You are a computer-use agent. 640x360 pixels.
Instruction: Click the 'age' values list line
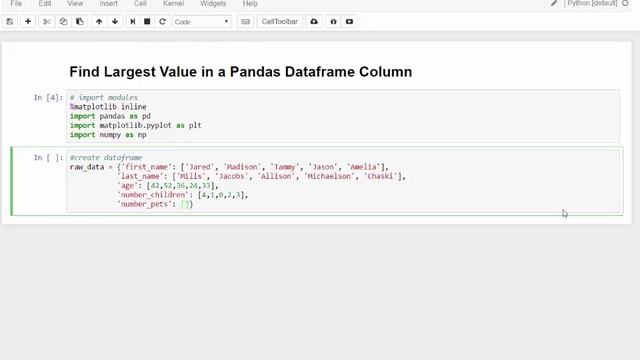(x=168, y=186)
